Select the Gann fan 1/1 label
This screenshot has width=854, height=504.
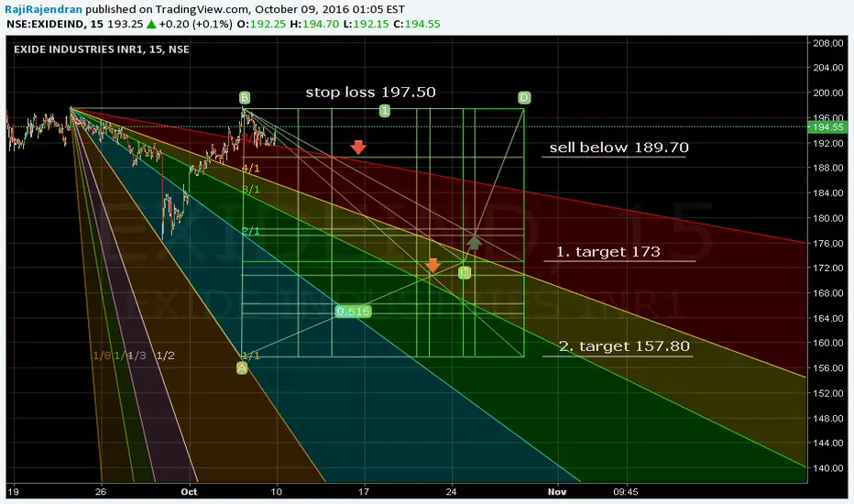click(x=250, y=356)
